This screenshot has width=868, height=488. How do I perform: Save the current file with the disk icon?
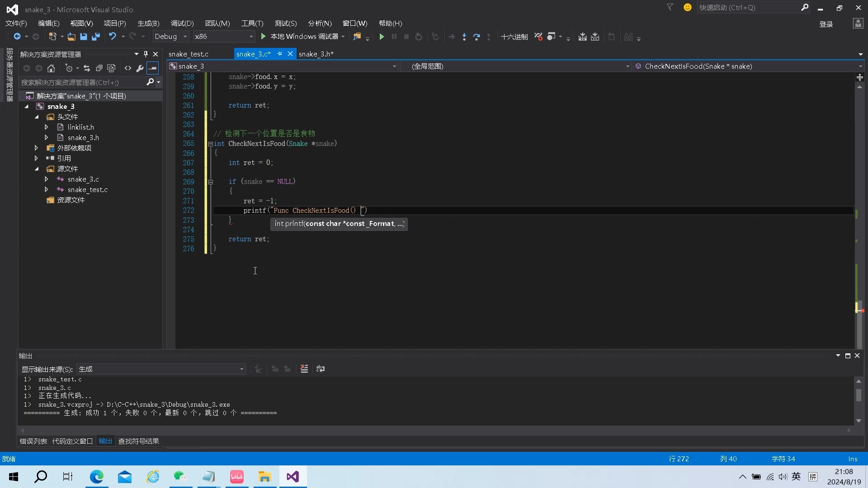[84, 37]
